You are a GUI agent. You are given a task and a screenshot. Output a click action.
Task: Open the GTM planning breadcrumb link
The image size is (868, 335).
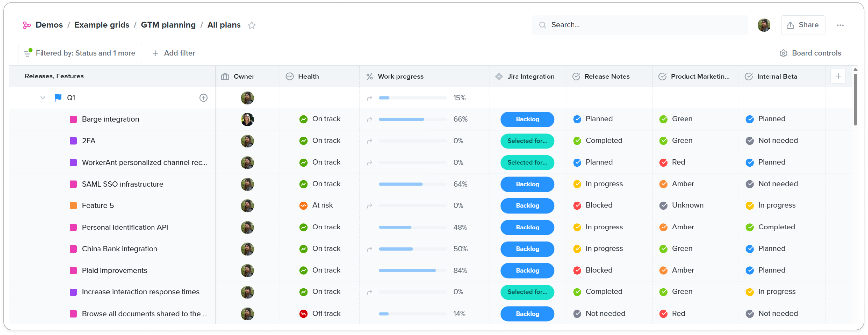pos(168,25)
